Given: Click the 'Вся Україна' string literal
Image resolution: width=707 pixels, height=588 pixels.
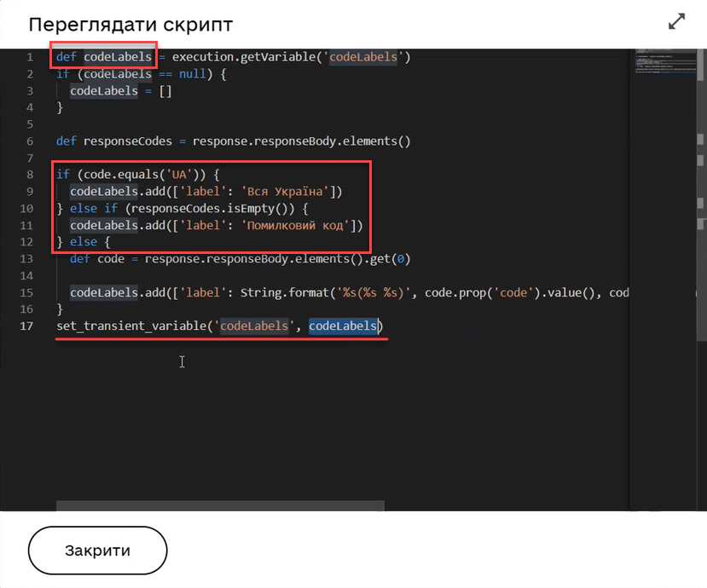Looking at the screenshot, I should click(285, 192).
